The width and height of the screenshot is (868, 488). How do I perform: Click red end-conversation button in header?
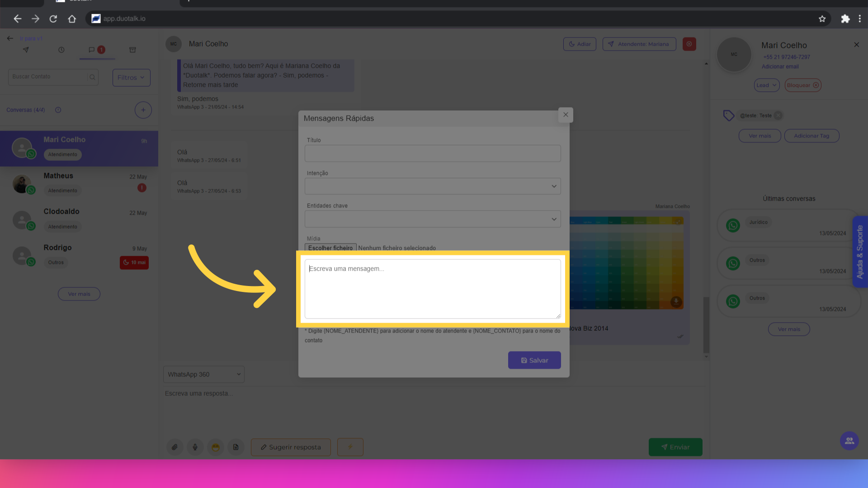689,44
